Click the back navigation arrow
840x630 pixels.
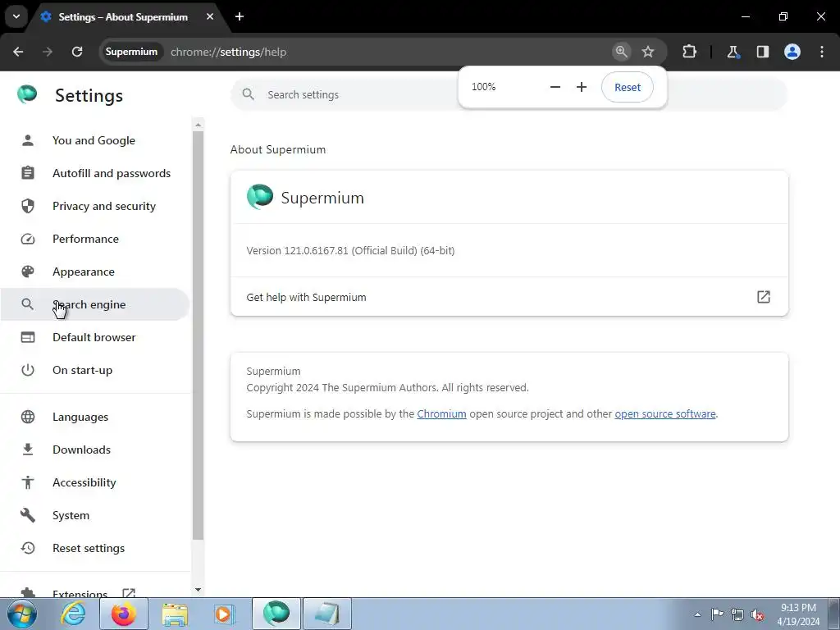pos(18,52)
